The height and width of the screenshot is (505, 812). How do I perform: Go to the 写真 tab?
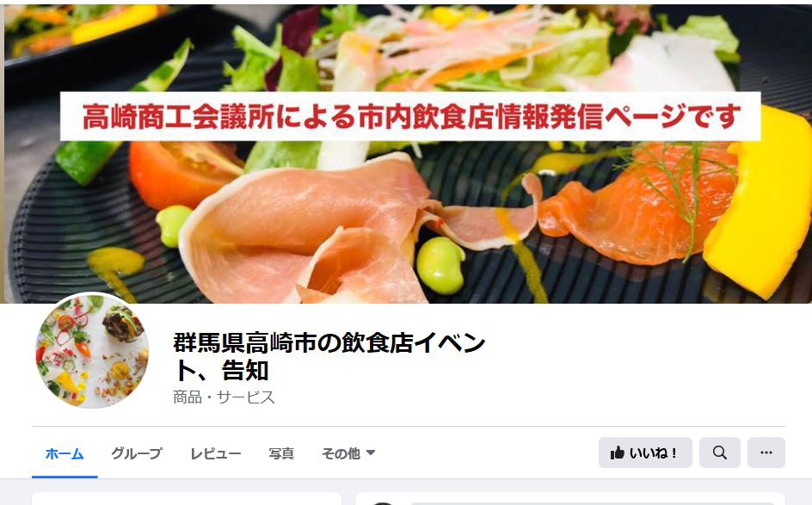click(x=281, y=453)
